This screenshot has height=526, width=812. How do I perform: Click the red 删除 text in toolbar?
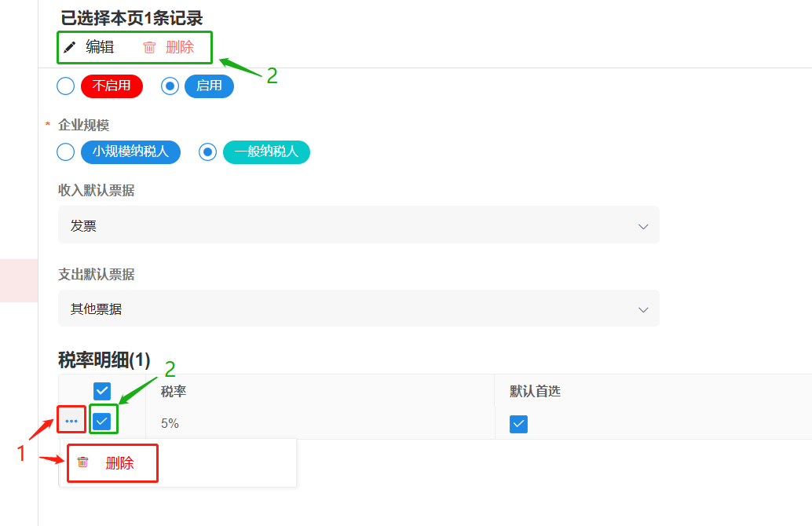[x=180, y=47]
